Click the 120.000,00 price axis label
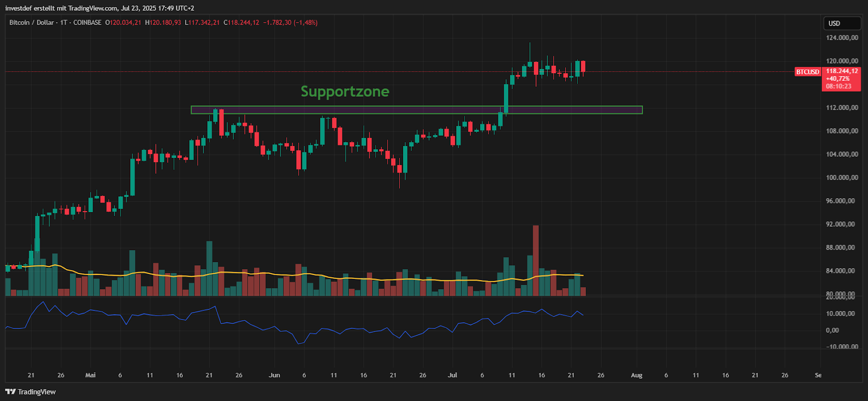This screenshot has width=868, height=401. point(842,61)
